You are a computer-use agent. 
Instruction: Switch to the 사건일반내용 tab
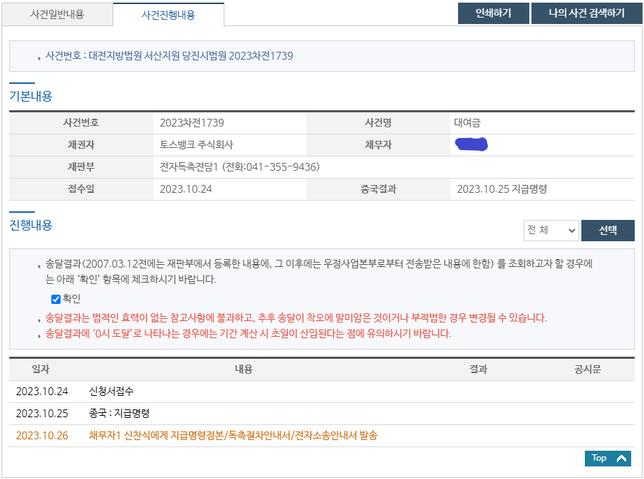coord(56,14)
